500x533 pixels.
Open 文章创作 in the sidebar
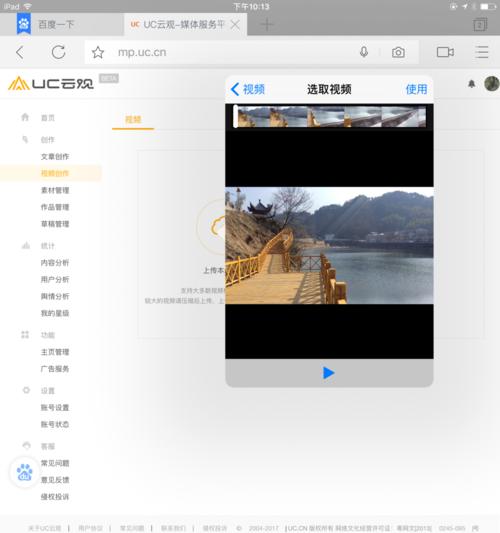pos(55,157)
